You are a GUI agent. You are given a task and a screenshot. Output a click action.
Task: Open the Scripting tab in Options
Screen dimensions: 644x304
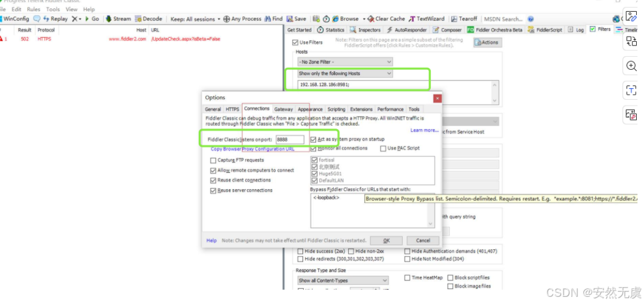click(x=336, y=110)
